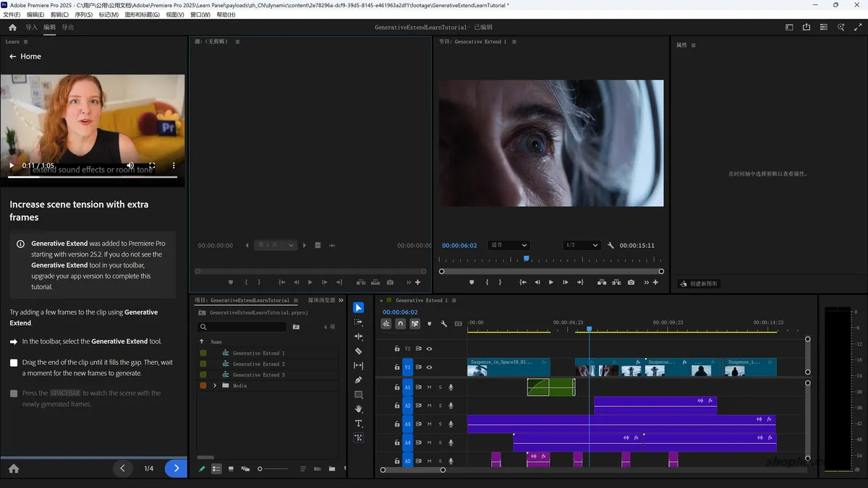Pick the Ripple Edit tool
868x488 pixels.
point(359,337)
